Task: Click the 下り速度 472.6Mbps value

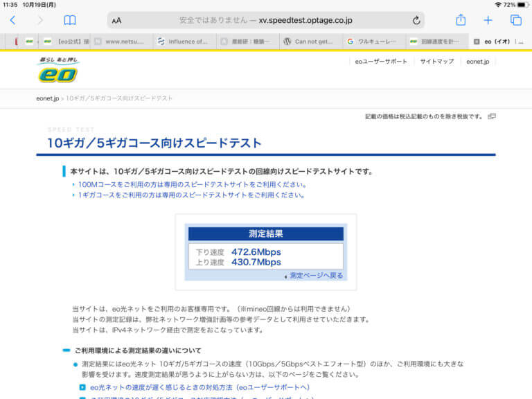Action: pos(256,252)
